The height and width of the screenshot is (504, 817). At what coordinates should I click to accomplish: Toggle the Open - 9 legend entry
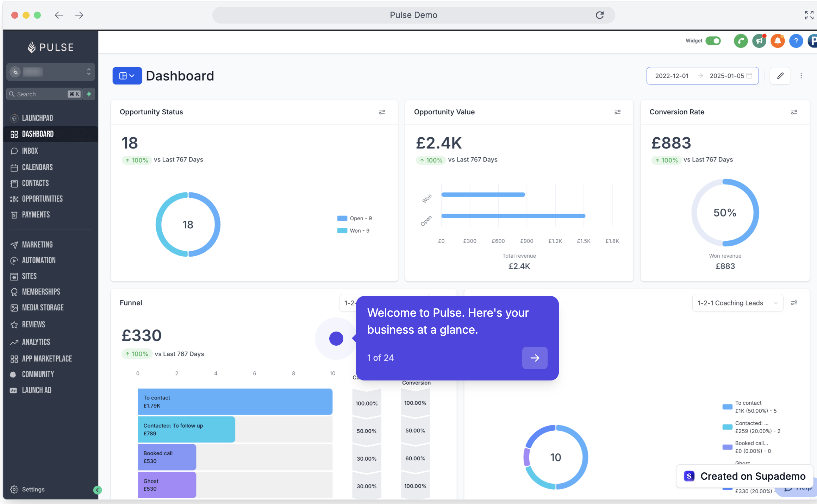355,218
